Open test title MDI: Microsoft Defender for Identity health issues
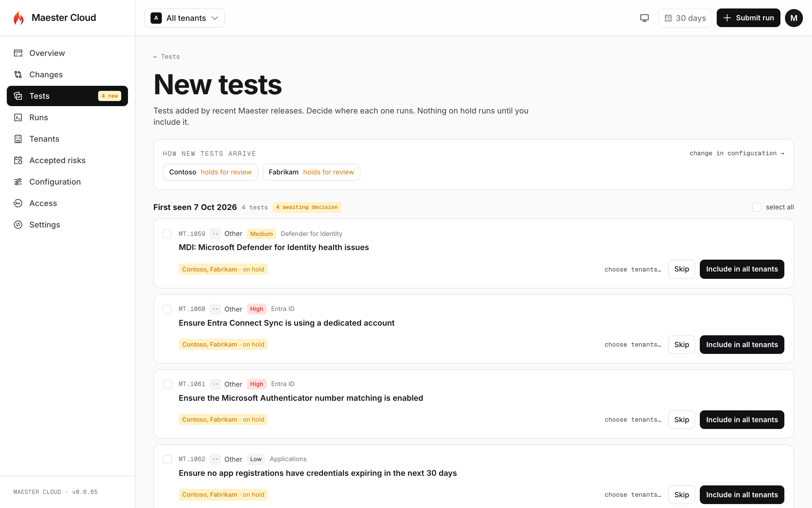812x508 pixels. [274, 248]
